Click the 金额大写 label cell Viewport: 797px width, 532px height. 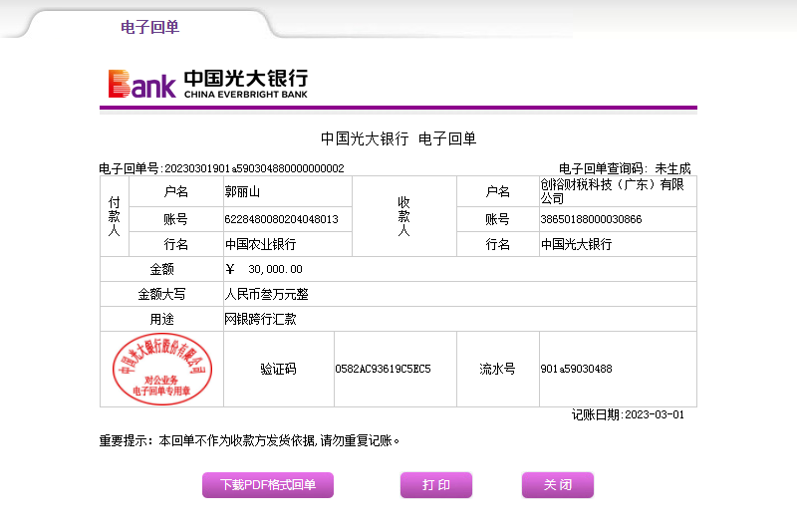[x=161, y=294]
